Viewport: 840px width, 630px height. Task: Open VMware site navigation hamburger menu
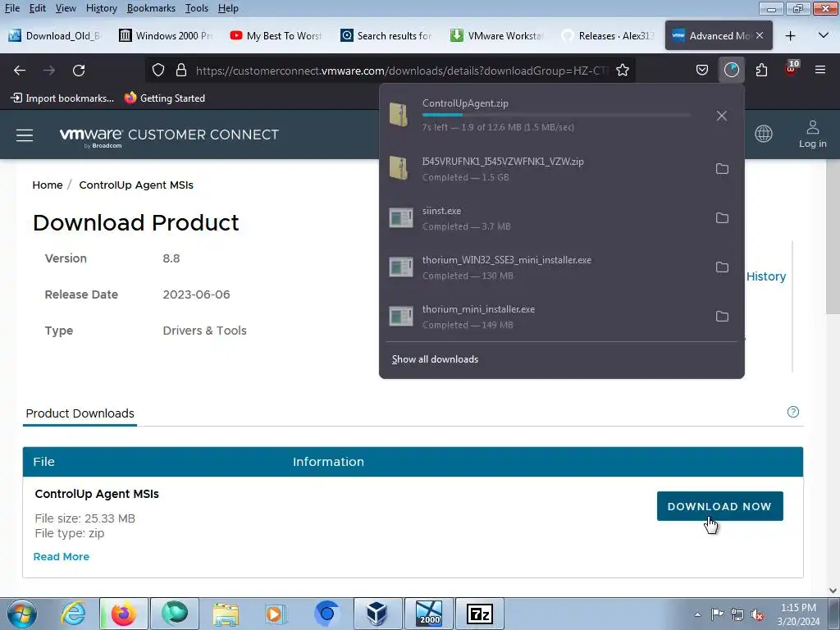[x=25, y=135]
